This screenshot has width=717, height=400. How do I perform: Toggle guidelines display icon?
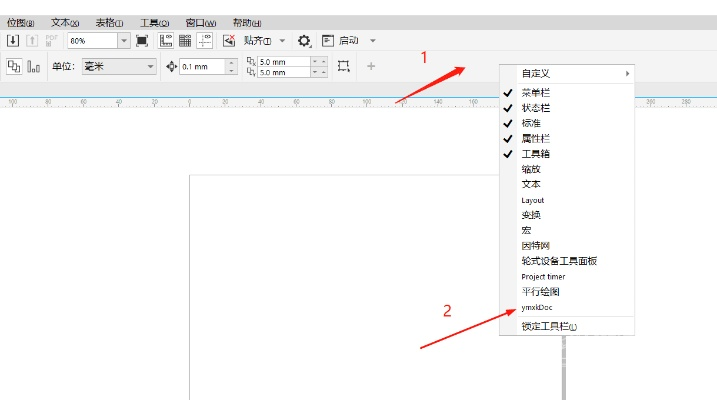(x=205, y=40)
